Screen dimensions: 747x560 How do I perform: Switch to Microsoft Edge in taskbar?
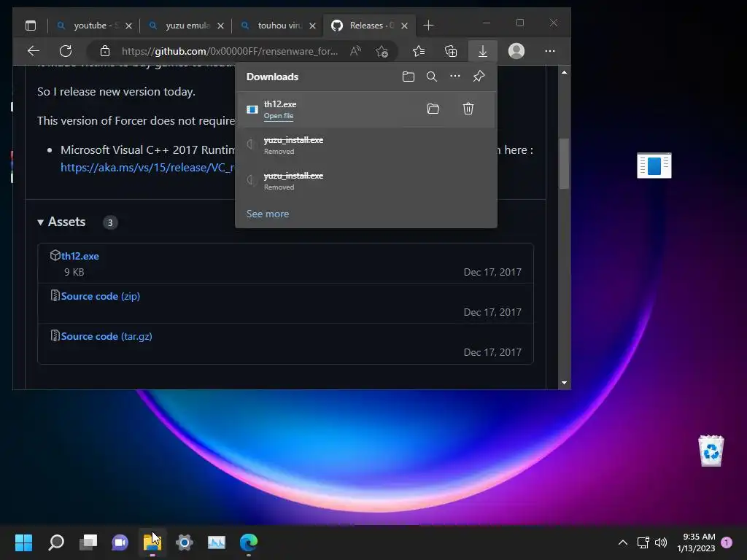coord(249,542)
